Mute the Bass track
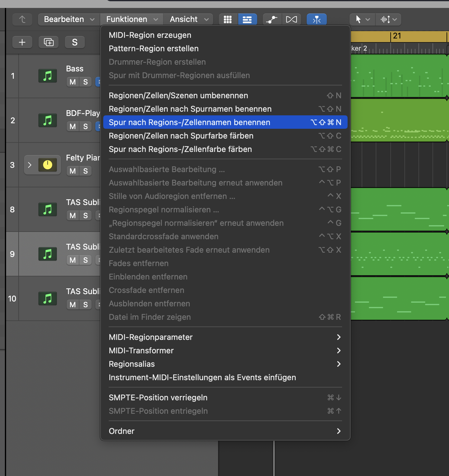The image size is (449, 476). (x=73, y=82)
